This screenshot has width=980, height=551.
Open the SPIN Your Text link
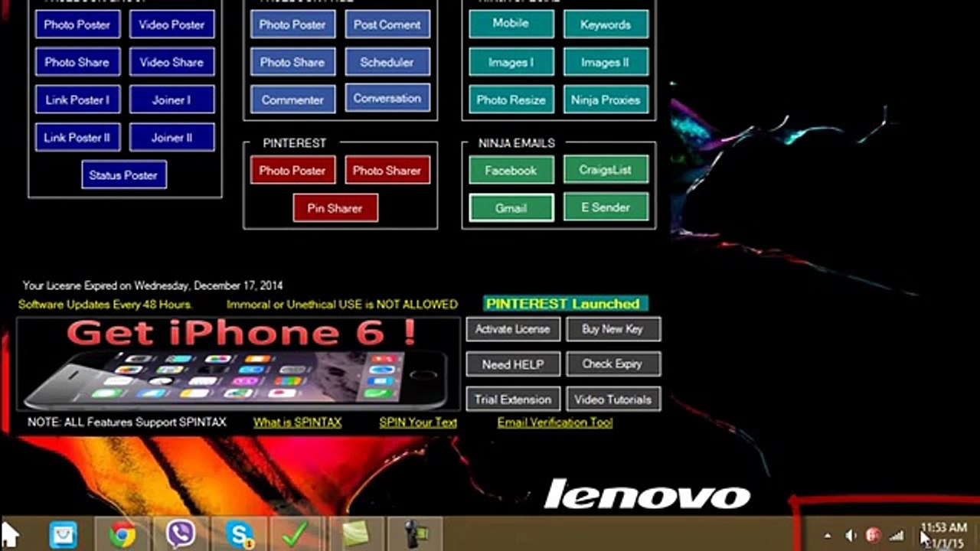click(418, 422)
